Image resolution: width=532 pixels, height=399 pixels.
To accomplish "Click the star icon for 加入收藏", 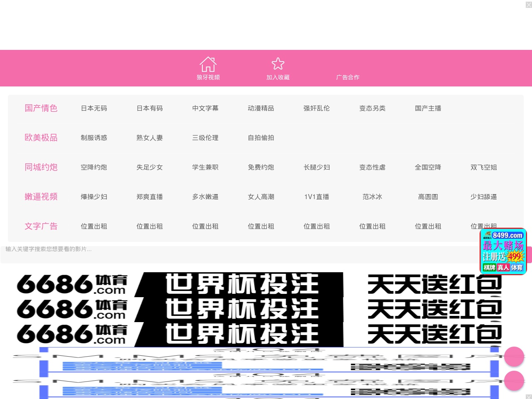I will click(x=278, y=64).
